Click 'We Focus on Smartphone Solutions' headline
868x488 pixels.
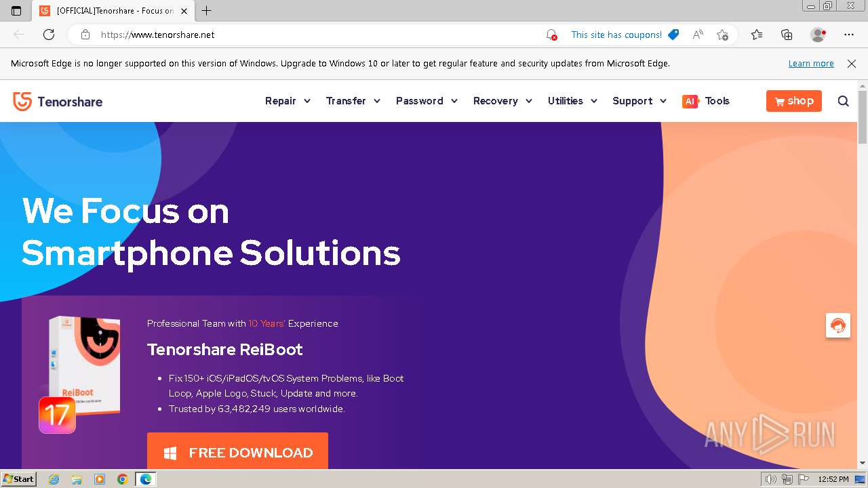pyautogui.click(x=211, y=232)
